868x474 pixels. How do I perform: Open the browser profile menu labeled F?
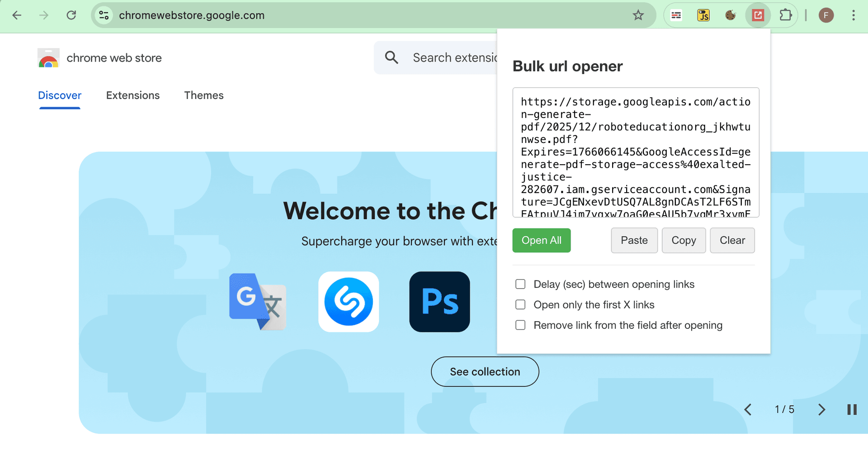tap(826, 15)
